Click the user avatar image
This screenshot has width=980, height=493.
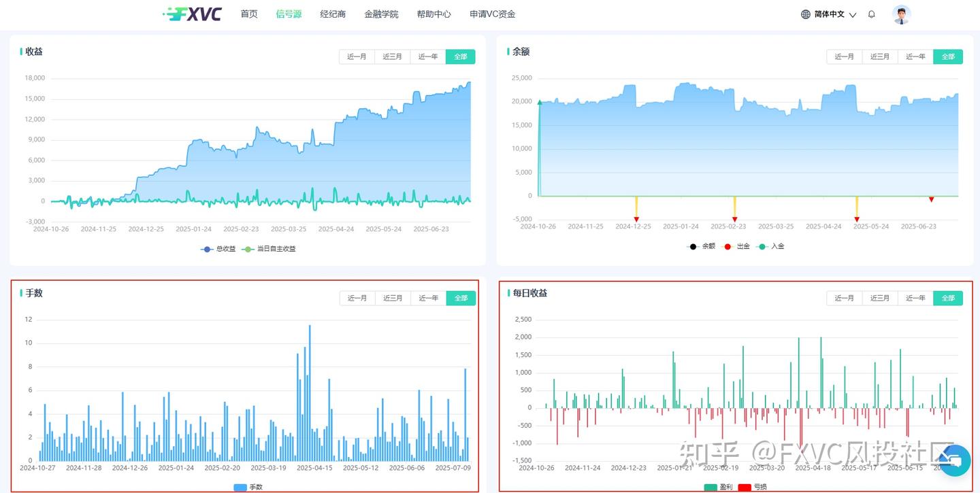[901, 14]
